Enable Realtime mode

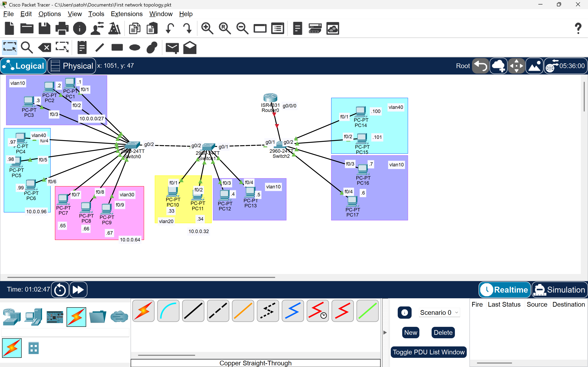pyautogui.click(x=504, y=290)
